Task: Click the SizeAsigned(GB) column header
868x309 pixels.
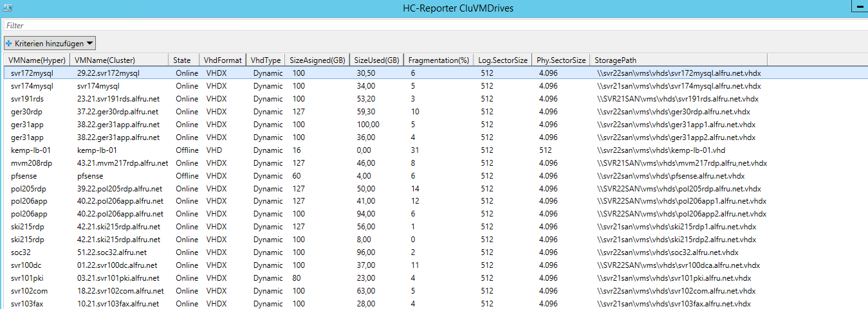Action: (x=317, y=60)
